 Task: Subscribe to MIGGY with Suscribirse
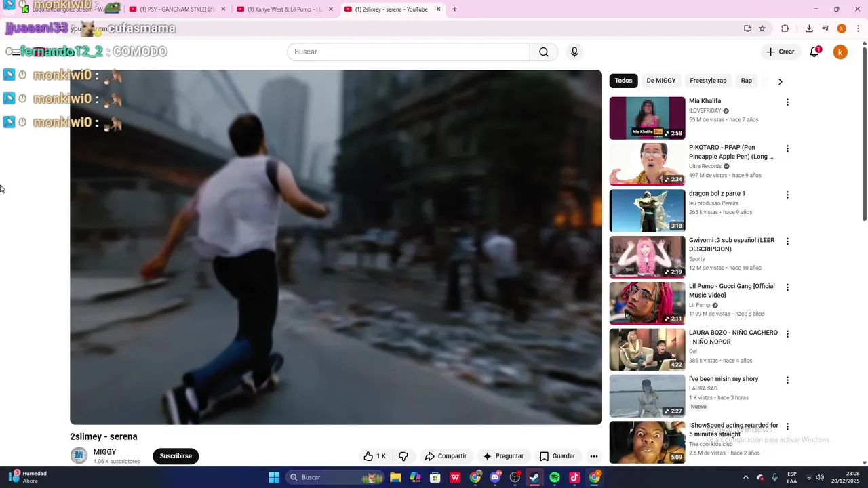(176, 456)
